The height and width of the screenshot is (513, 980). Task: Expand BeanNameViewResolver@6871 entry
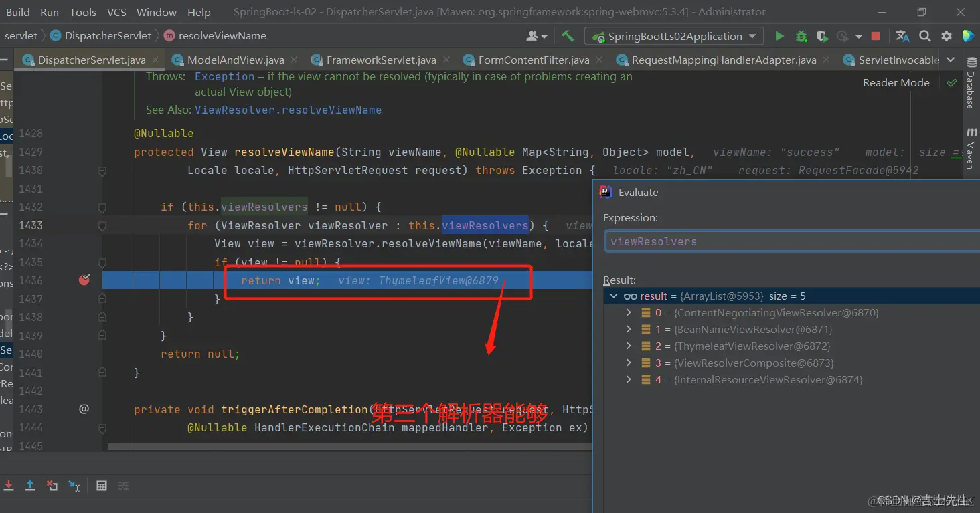tap(628, 329)
